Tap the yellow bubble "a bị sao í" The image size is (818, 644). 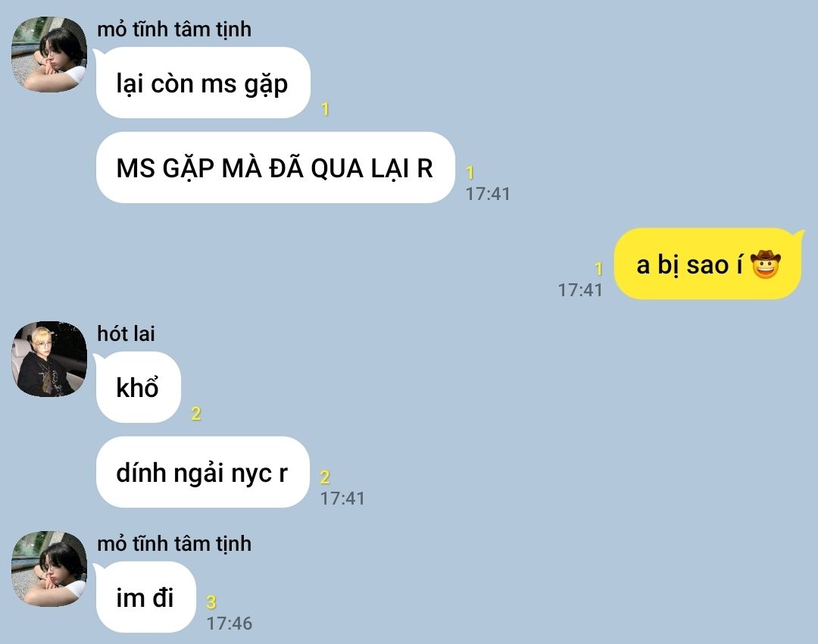pos(708,264)
